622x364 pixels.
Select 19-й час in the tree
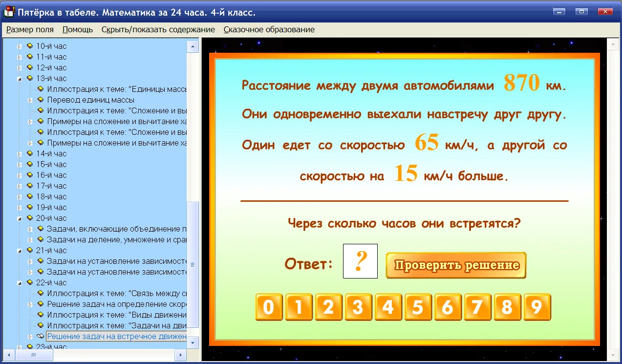(51, 207)
